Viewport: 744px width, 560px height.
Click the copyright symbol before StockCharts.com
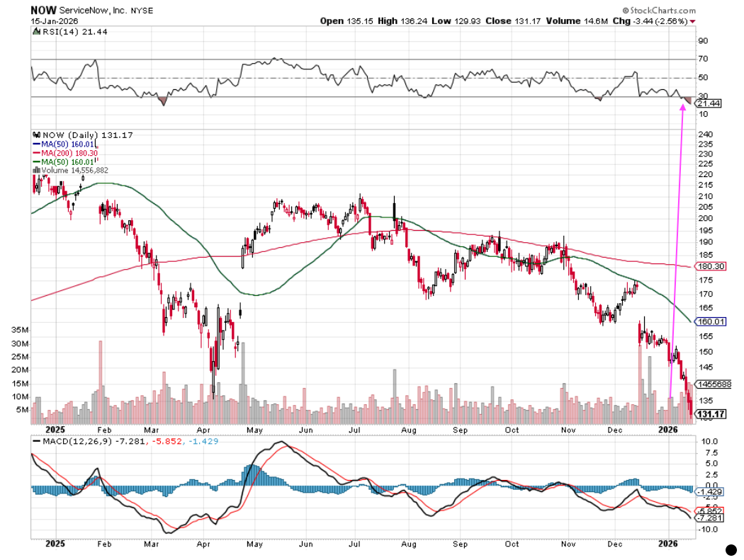[x=628, y=11]
